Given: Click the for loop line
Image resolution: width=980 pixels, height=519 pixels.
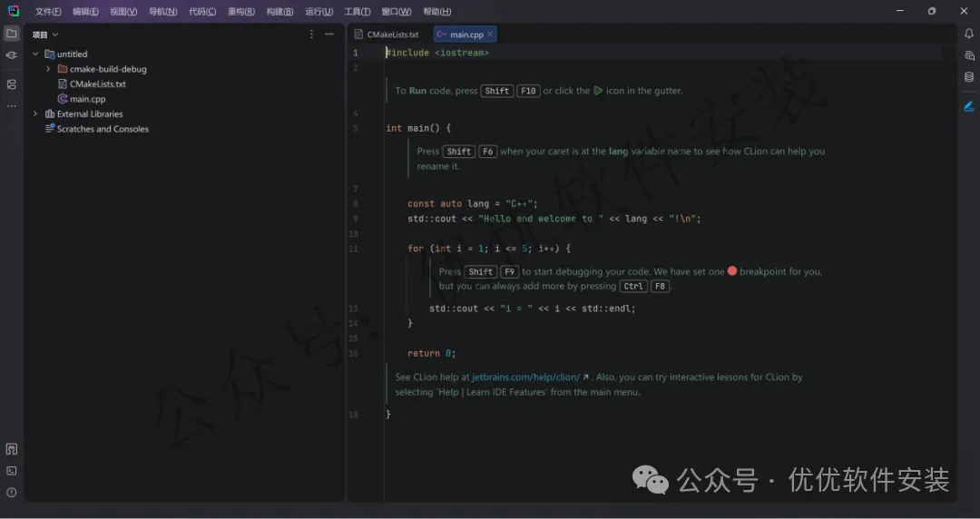Looking at the screenshot, I should coord(489,249).
